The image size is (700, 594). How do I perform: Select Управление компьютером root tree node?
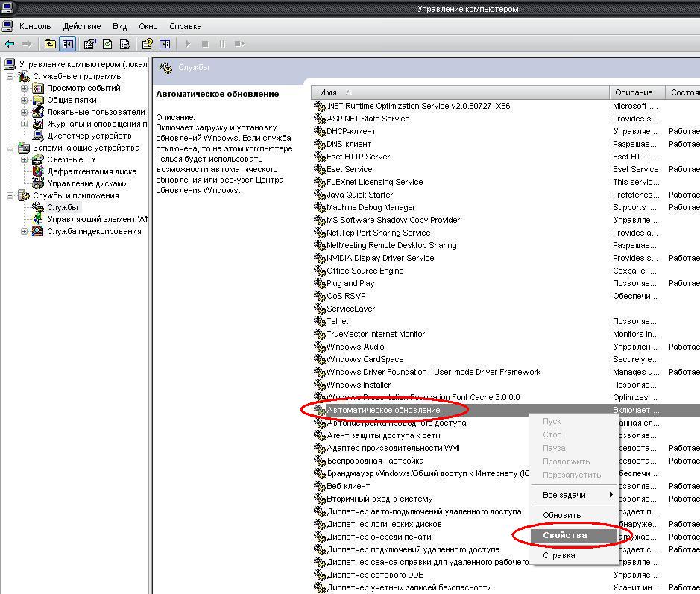[x=83, y=64]
